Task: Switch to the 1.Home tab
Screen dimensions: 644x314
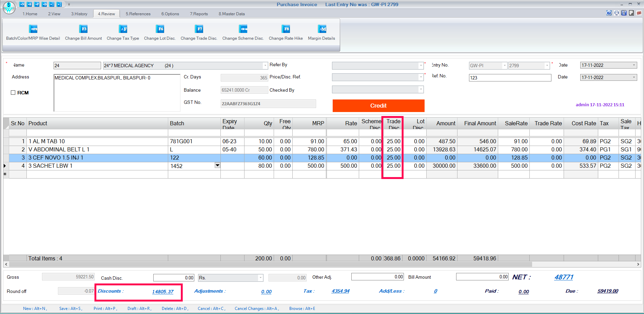Action: [30, 14]
